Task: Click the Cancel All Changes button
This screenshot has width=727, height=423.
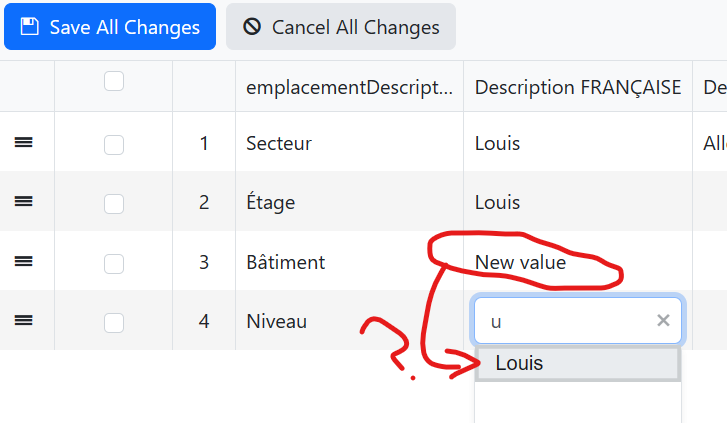Action: (340, 27)
